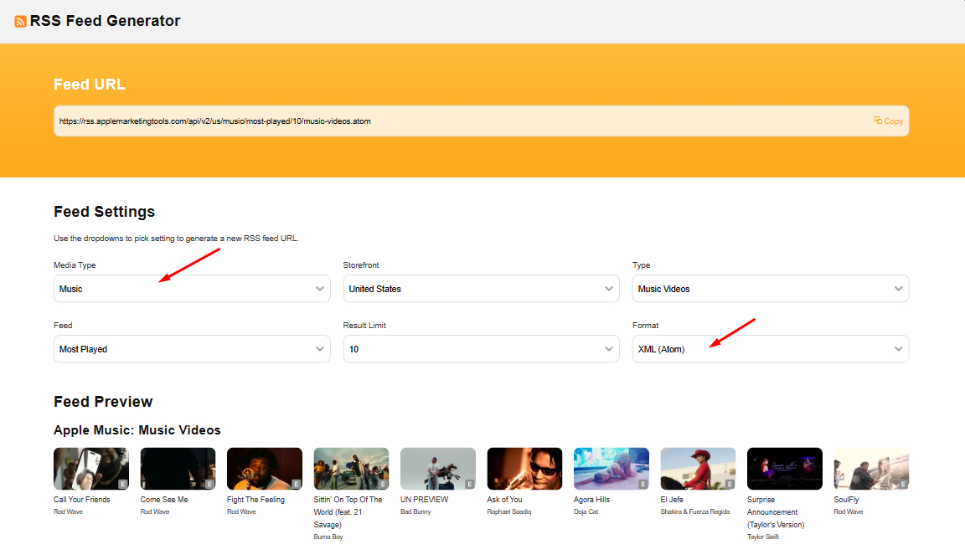Click the E explicit badge on Agora Hills
965x560 pixels.
pos(643,482)
